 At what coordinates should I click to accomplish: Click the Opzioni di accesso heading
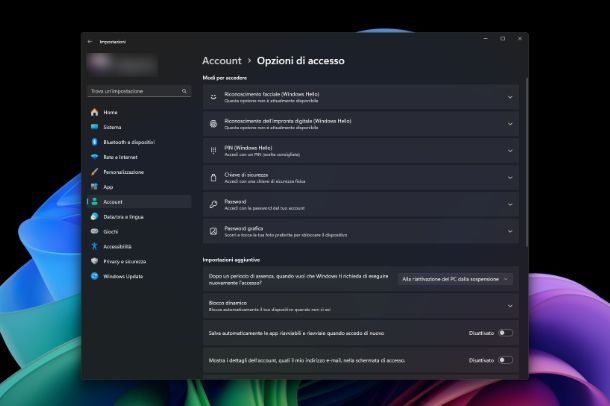[x=301, y=61]
